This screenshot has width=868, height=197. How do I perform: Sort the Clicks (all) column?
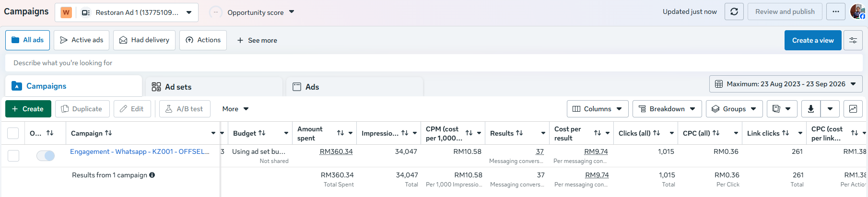tap(657, 133)
